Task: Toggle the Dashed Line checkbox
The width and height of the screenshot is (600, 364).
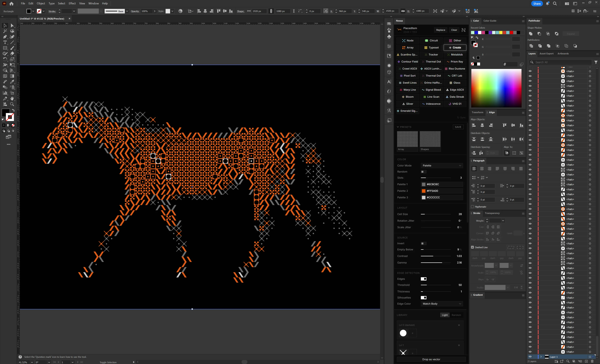Action: [x=472, y=247]
